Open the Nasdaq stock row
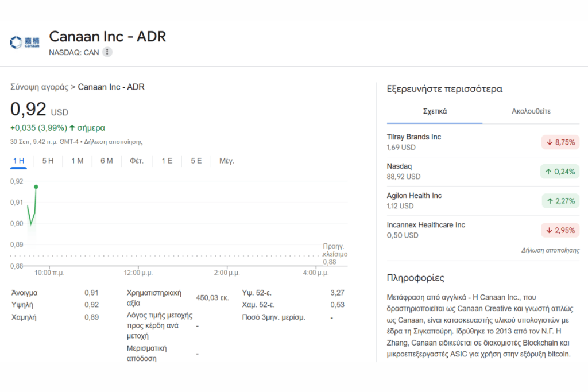 [x=483, y=171]
